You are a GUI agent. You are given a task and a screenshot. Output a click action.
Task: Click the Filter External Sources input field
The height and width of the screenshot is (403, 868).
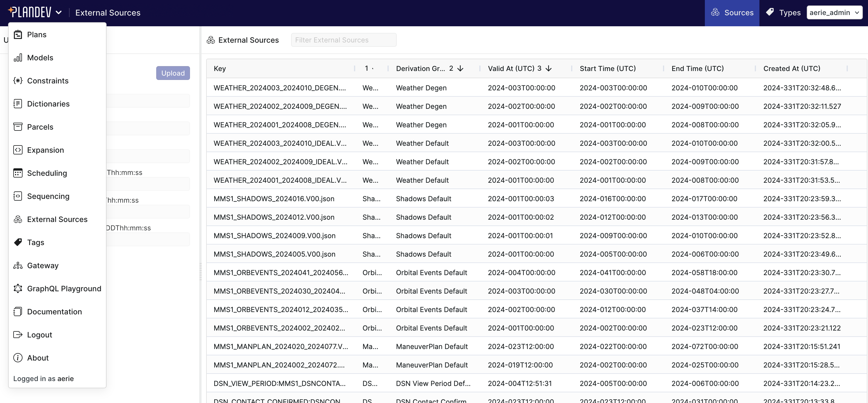[344, 40]
